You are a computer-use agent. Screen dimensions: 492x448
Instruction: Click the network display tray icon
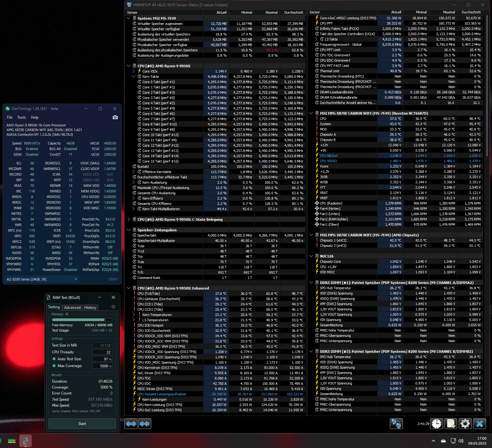click(x=453, y=441)
